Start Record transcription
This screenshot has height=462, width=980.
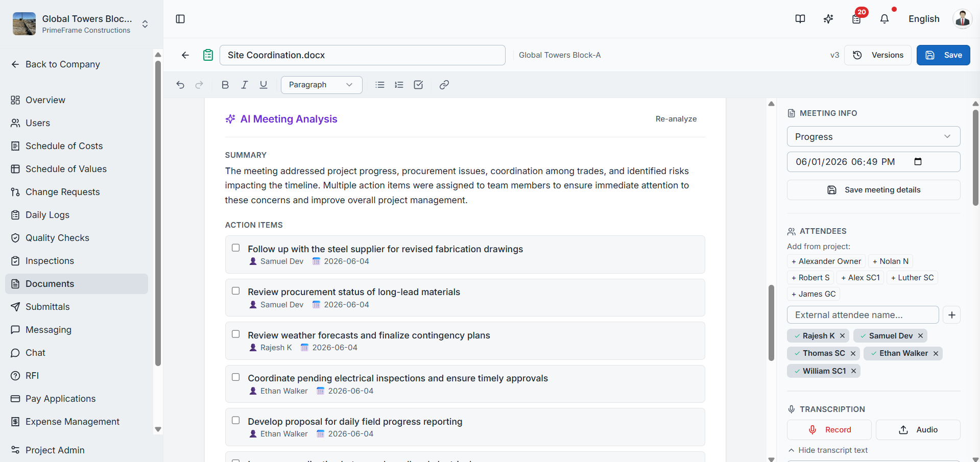pyautogui.click(x=829, y=430)
